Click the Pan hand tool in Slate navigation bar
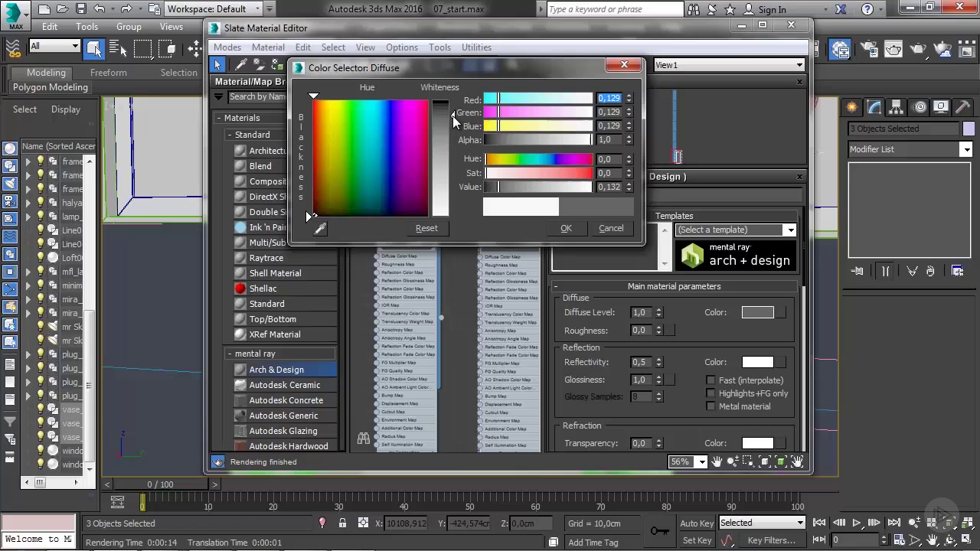The image size is (980, 551). tap(717, 461)
